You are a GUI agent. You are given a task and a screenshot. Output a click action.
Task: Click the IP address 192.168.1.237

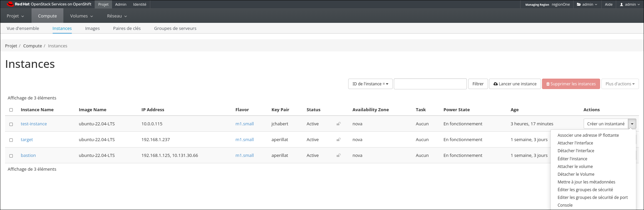click(156, 139)
